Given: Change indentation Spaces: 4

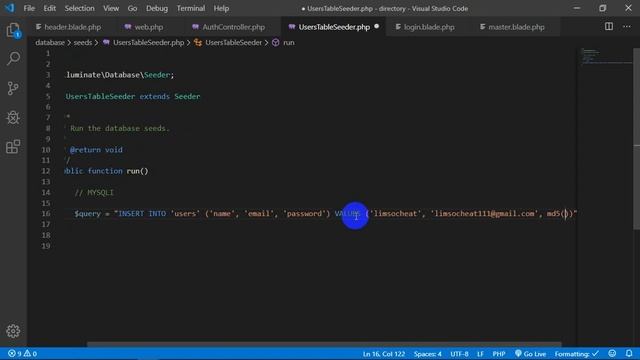Looking at the screenshot, I should pos(427,353).
